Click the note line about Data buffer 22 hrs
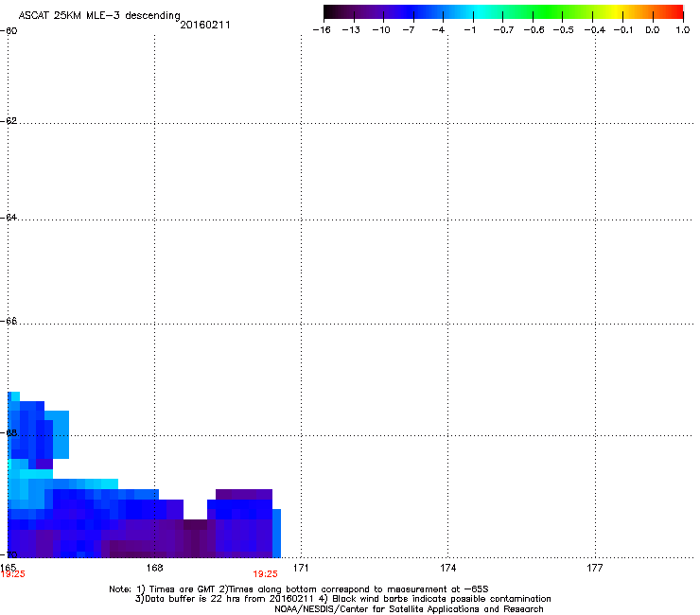The width and height of the screenshot is (700, 615). pos(342,599)
